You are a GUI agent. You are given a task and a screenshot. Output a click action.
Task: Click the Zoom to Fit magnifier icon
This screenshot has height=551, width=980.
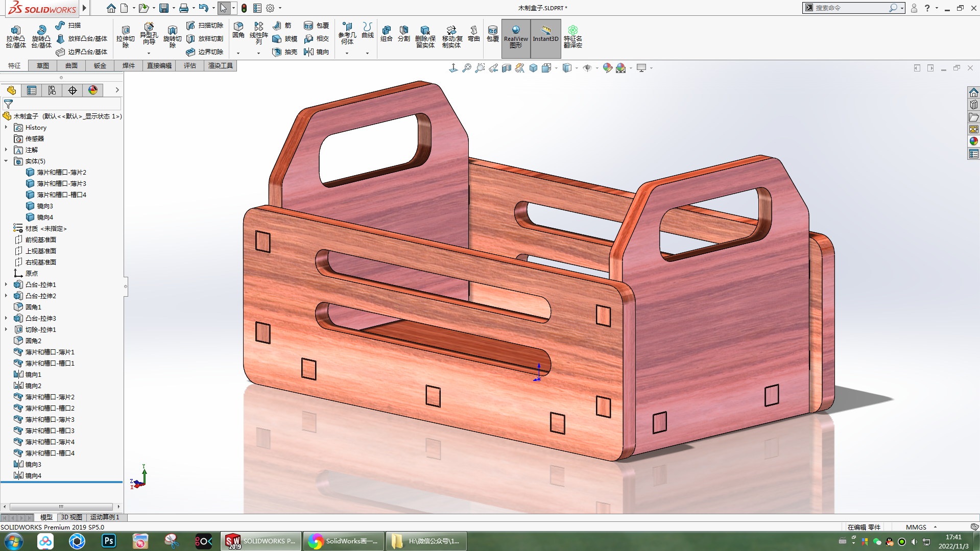click(466, 68)
